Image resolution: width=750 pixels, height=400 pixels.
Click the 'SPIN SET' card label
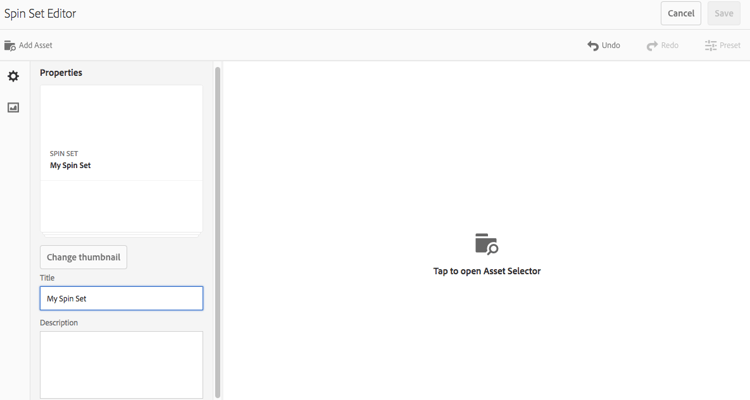(x=64, y=154)
